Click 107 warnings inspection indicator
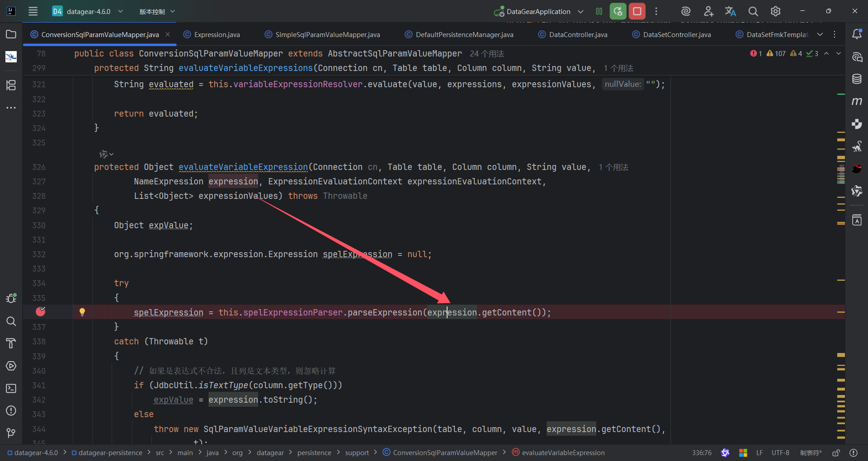The width and height of the screenshot is (868, 461). tap(776, 53)
